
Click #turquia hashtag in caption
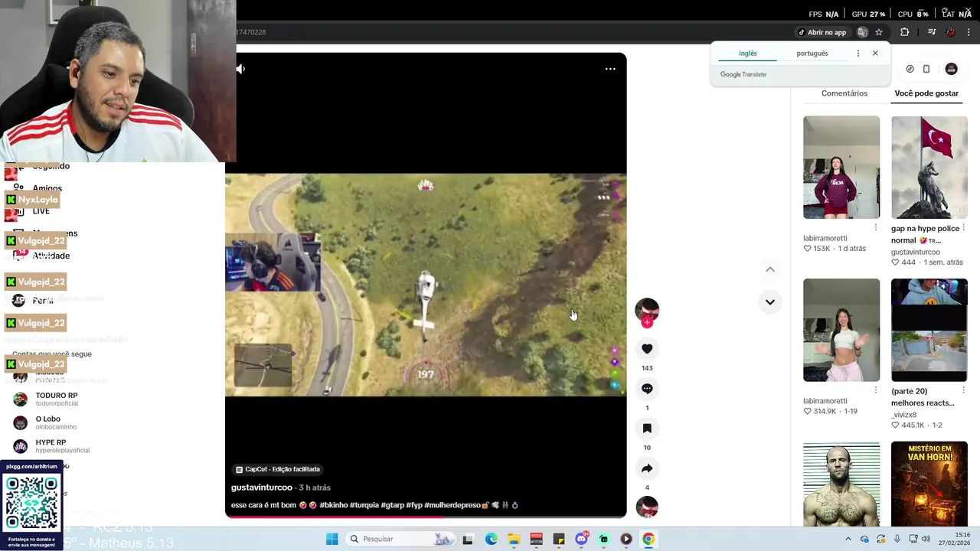pos(364,505)
